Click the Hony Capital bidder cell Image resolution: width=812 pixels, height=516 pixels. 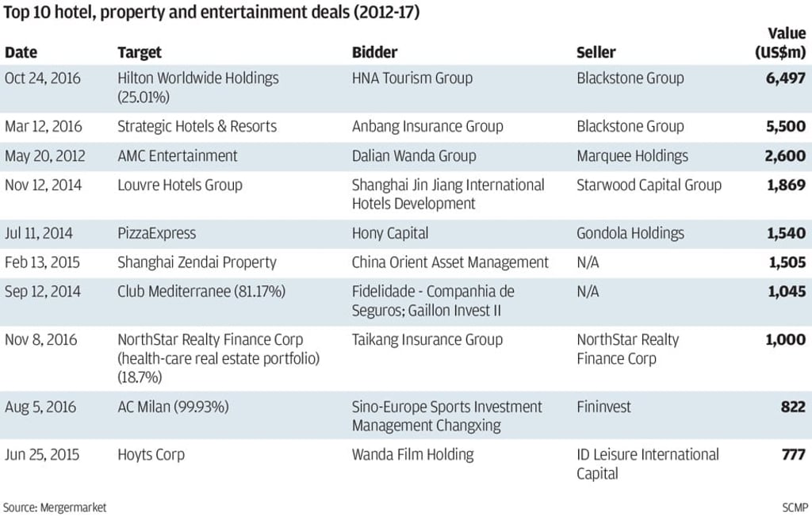390,234
